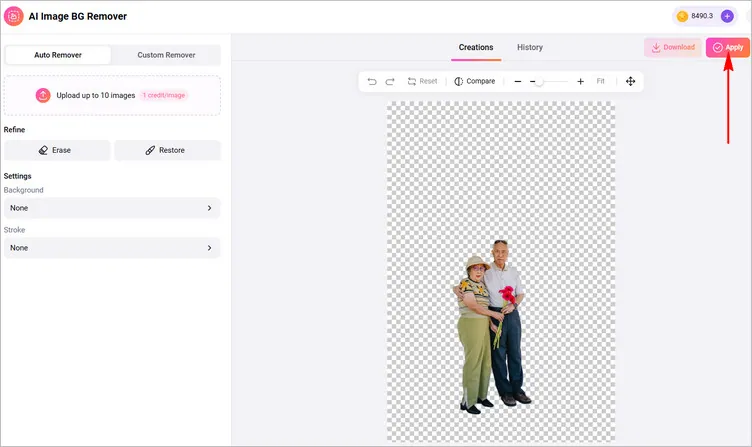Reset the image edits
This screenshot has height=447, width=752.
423,82
